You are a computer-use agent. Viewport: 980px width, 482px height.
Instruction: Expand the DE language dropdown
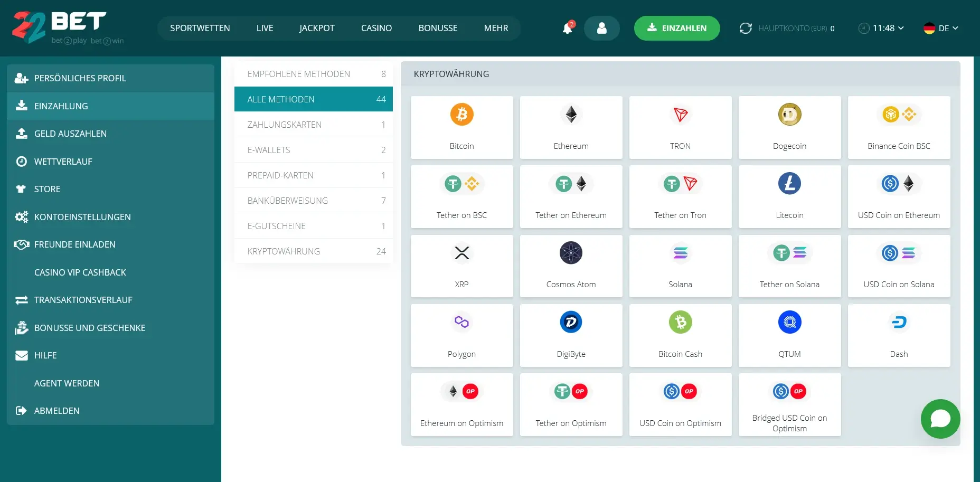[940, 28]
